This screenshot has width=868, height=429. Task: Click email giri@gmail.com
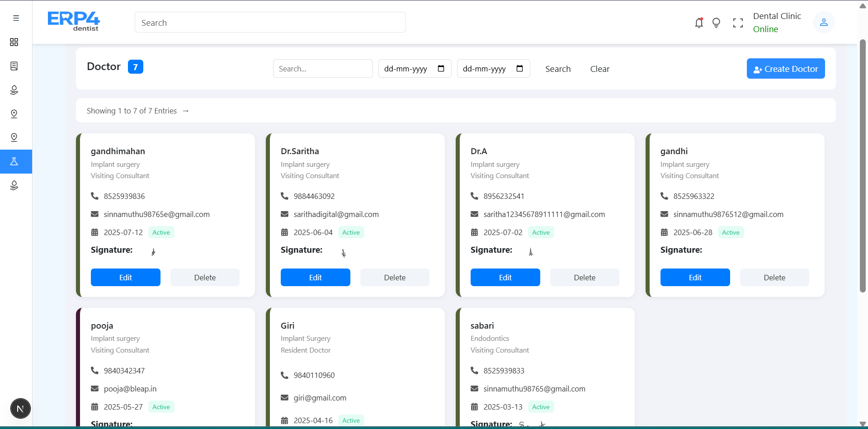[x=320, y=398]
